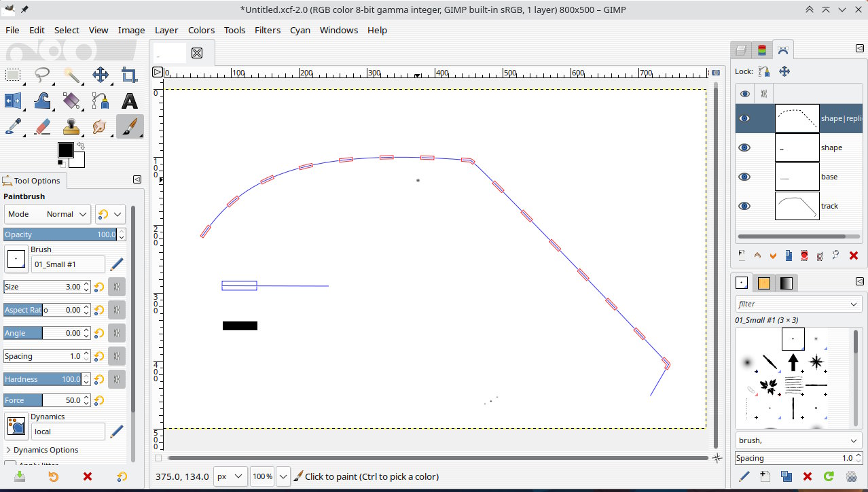Reset Size to brush native size
This screenshot has height=492, width=868.
99,287
